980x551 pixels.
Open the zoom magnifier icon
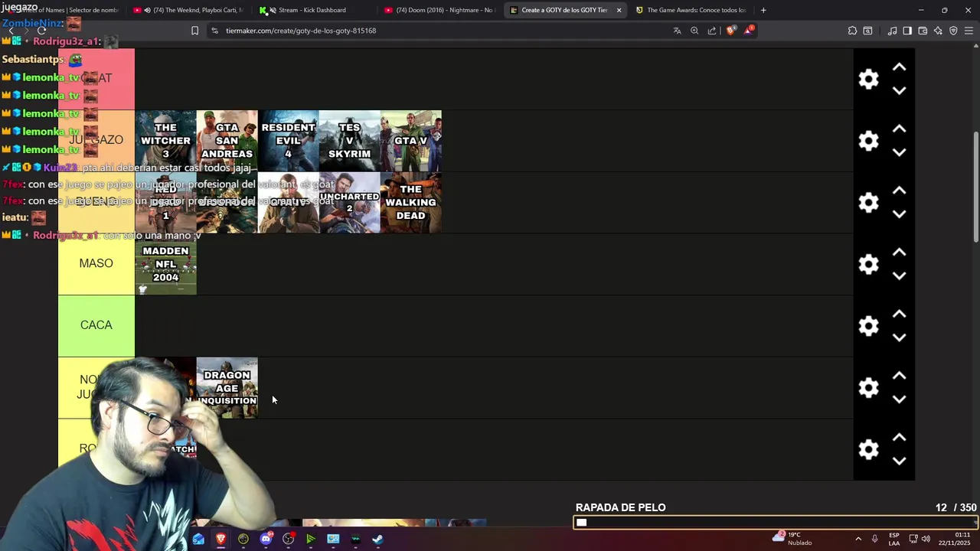[x=694, y=31]
